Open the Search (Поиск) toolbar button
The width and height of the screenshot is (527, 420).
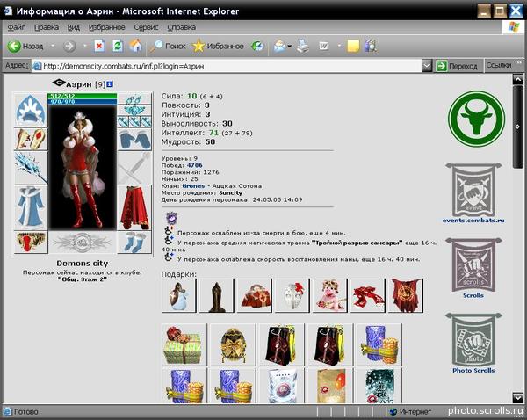168,46
